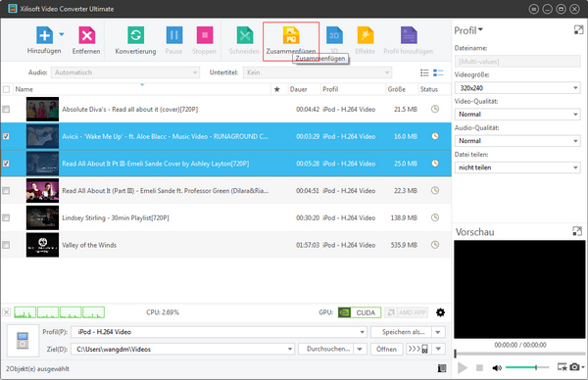Click the Absolute Diva's video thumbnail
Screen dimensions: 588x380
[42, 109]
